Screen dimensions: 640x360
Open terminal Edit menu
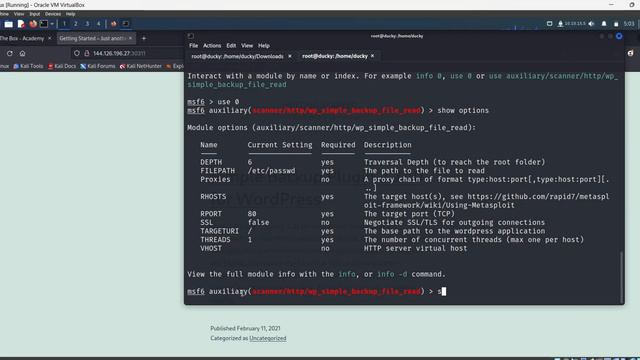(231, 46)
